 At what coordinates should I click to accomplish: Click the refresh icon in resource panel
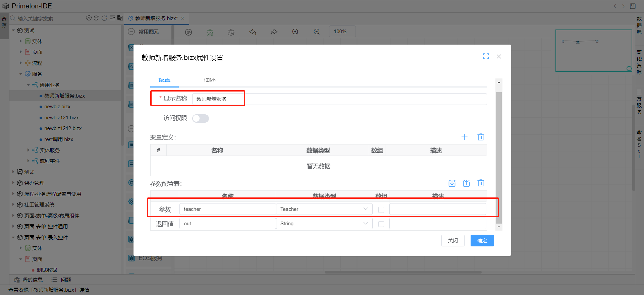(104, 18)
